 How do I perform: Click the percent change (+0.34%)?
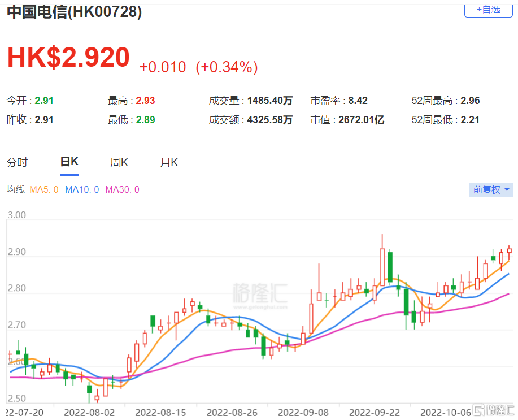point(227,67)
